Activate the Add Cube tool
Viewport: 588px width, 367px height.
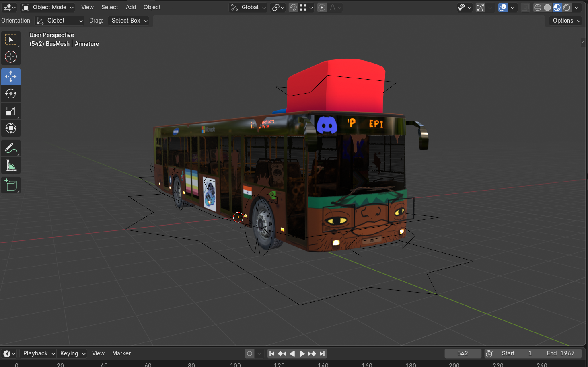[11, 185]
